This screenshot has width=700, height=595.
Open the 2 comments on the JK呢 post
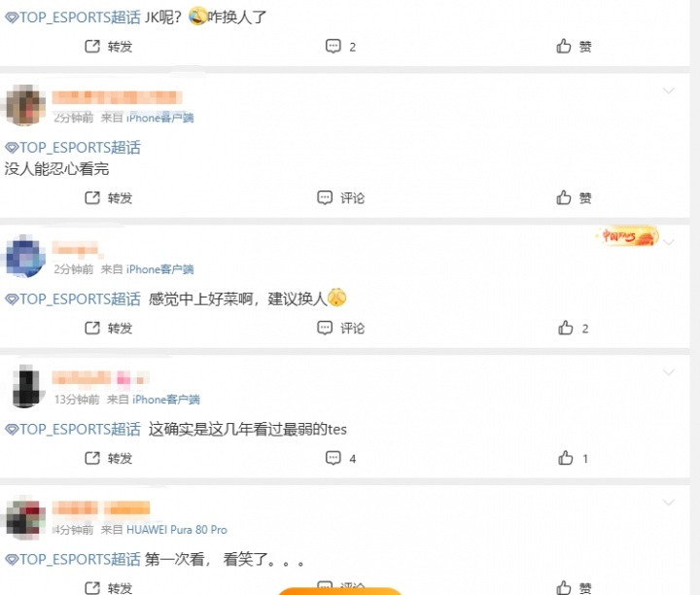[x=340, y=47]
